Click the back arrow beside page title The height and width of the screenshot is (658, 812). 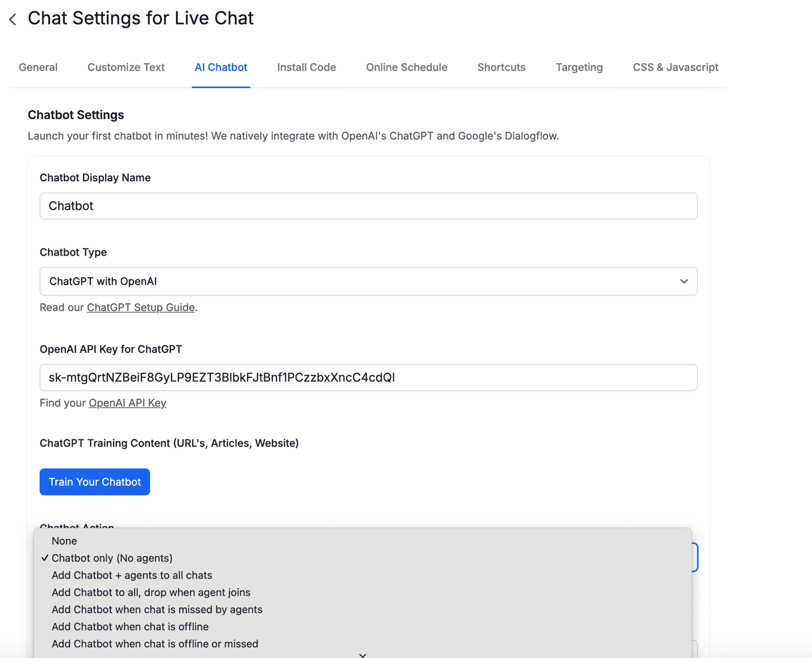[13, 19]
